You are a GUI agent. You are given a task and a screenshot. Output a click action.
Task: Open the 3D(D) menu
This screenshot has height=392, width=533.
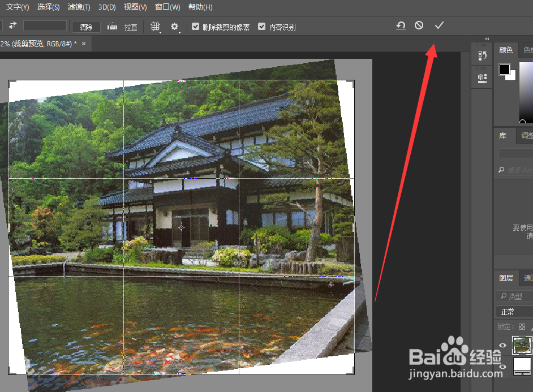point(107,7)
